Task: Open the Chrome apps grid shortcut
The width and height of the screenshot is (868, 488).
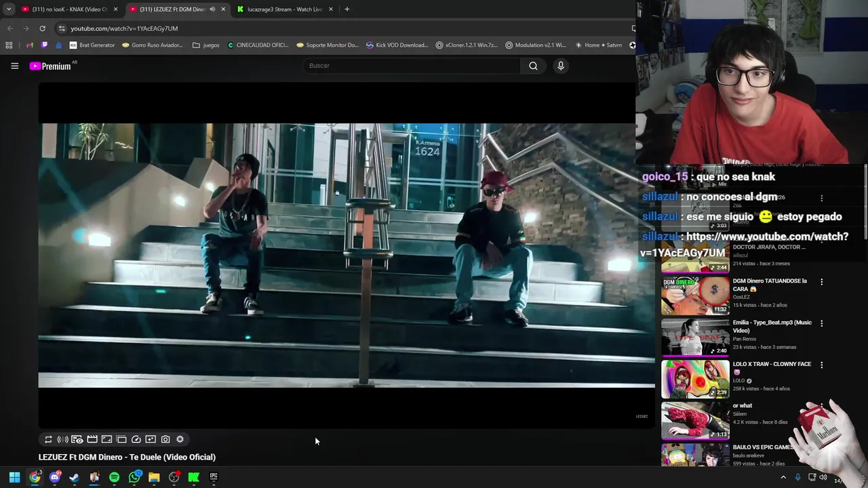Action: click(9, 45)
